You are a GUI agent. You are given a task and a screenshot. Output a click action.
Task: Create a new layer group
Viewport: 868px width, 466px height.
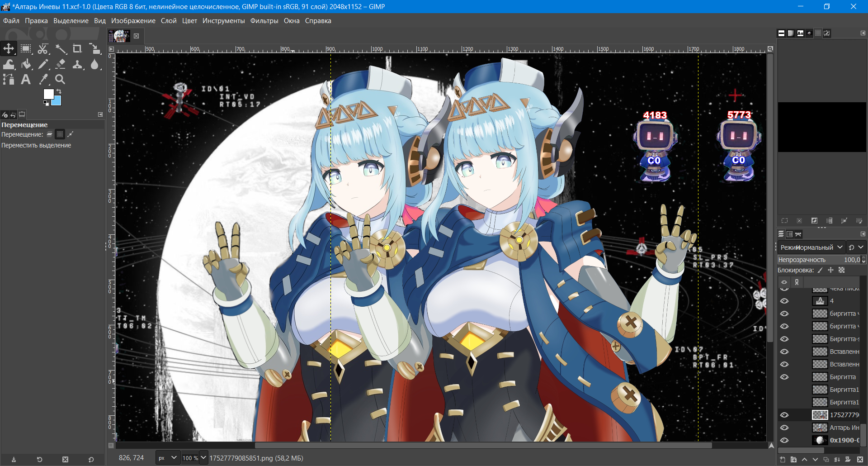pyautogui.click(x=793, y=460)
